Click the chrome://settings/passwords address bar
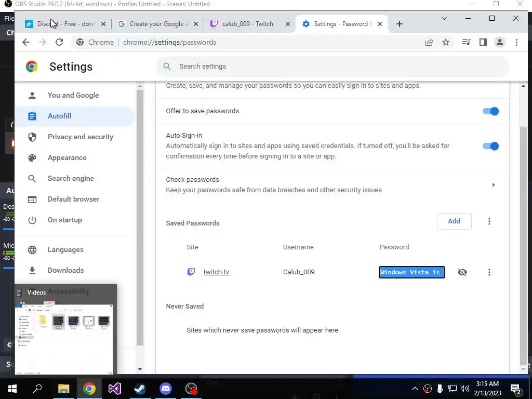This screenshot has width=532, height=399. pos(170,43)
